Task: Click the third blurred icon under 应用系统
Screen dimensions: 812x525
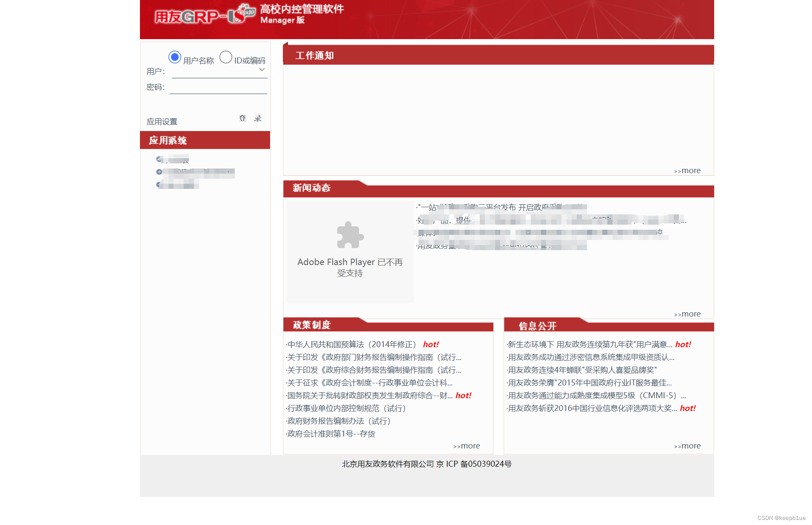Action: pos(159,185)
